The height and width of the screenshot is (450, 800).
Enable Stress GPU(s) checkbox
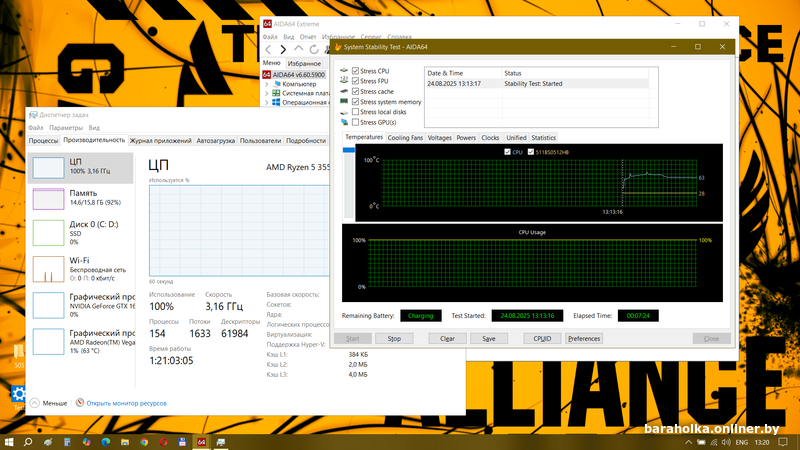pos(356,122)
